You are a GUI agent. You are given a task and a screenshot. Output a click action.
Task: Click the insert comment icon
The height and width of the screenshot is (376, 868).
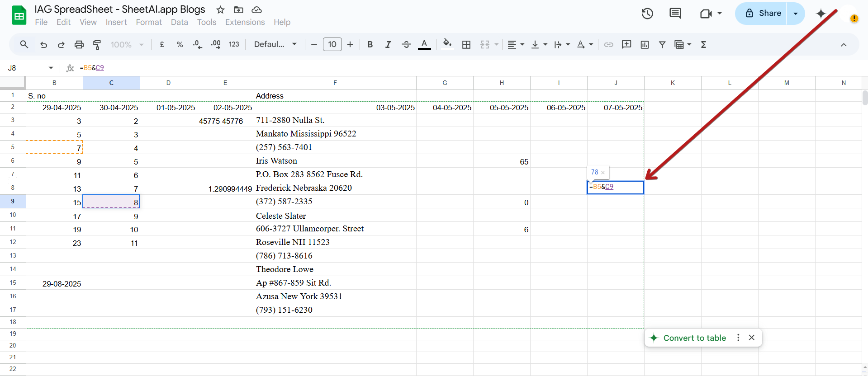(x=626, y=44)
